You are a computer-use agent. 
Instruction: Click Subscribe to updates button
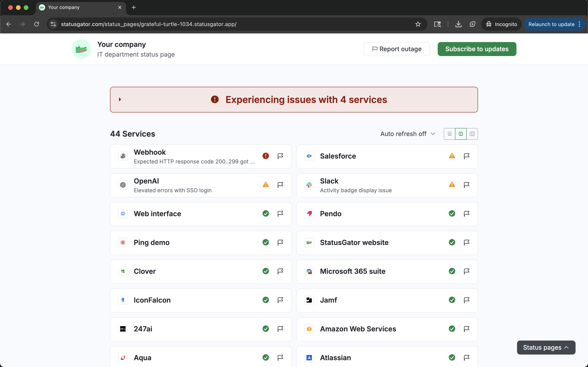477,49
